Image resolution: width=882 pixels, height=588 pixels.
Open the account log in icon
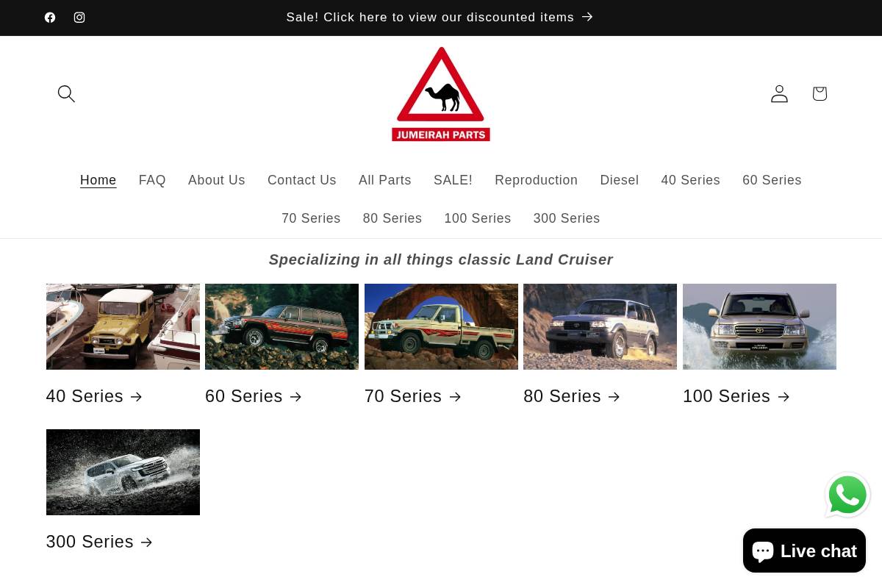(x=779, y=93)
